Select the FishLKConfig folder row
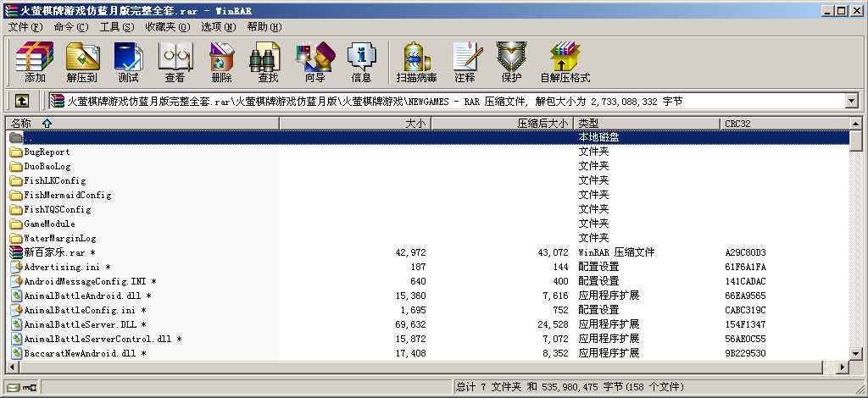The image size is (868, 398). 427,180
